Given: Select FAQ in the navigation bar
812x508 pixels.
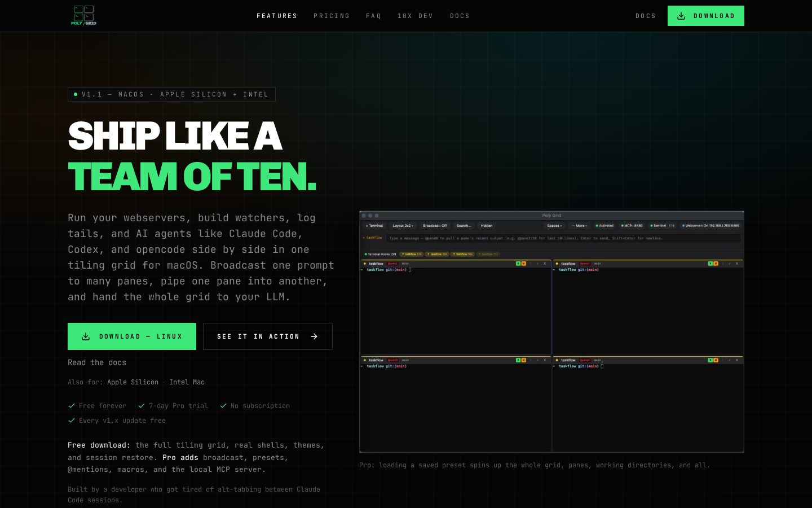Looking at the screenshot, I should point(373,16).
